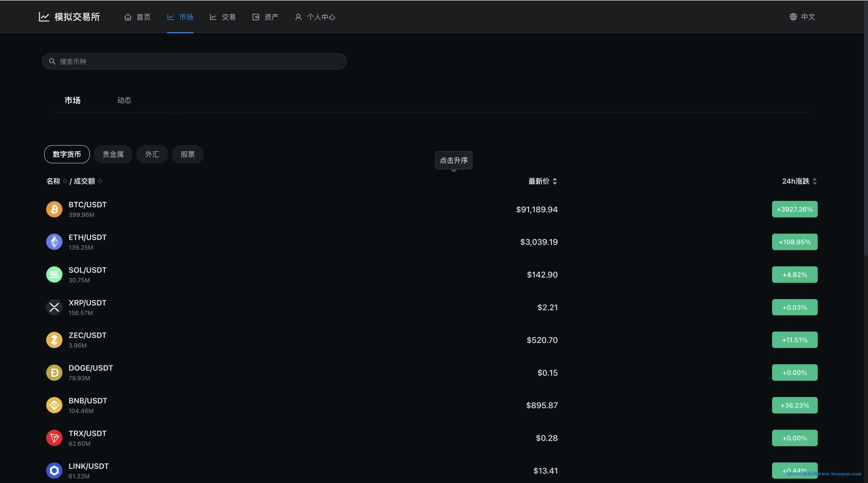The width and height of the screenshot is (868, 483).
Task: Sort by 最新价 column arrows
Action: tap(555, 181)
